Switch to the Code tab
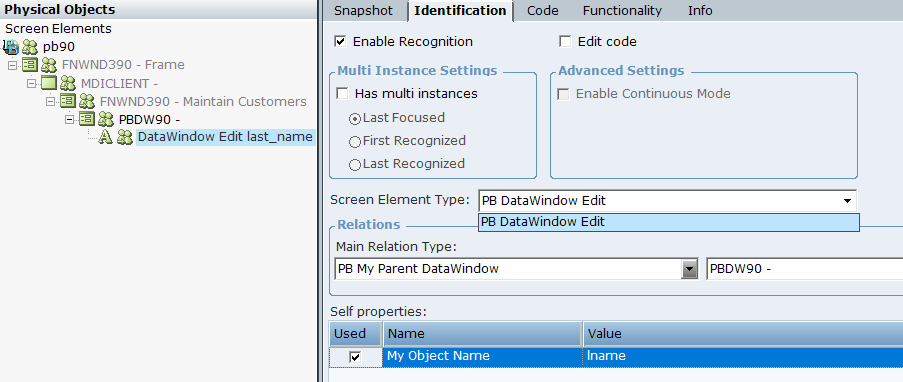Viewport: 903px width, 382px height. tap(542, 10)
